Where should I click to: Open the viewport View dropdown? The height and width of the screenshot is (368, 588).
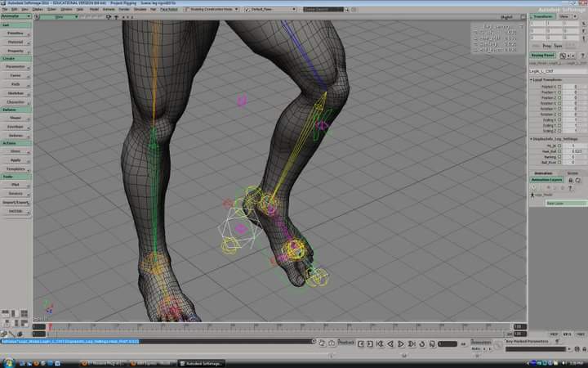pyautogui.click(x=60, y=17)
